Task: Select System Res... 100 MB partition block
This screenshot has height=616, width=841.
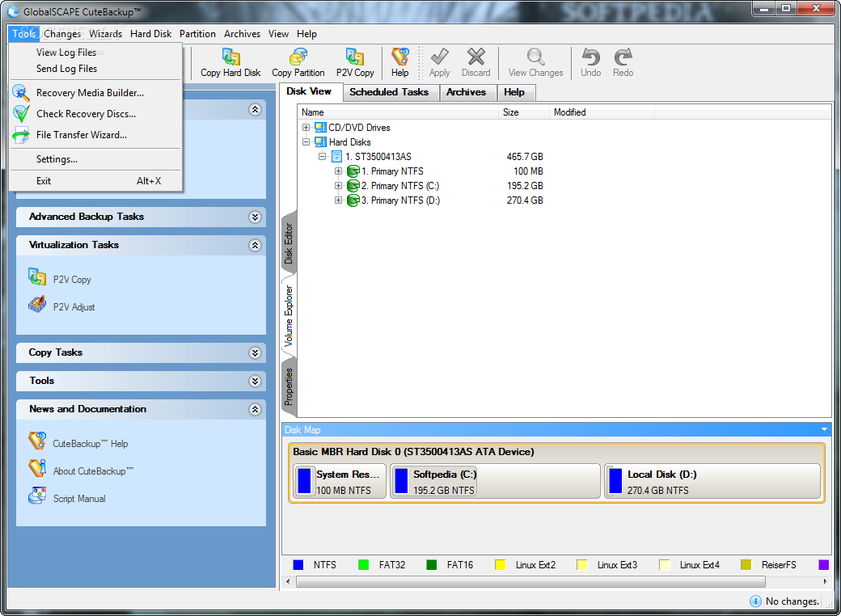Action: click(x=340, y=482)
